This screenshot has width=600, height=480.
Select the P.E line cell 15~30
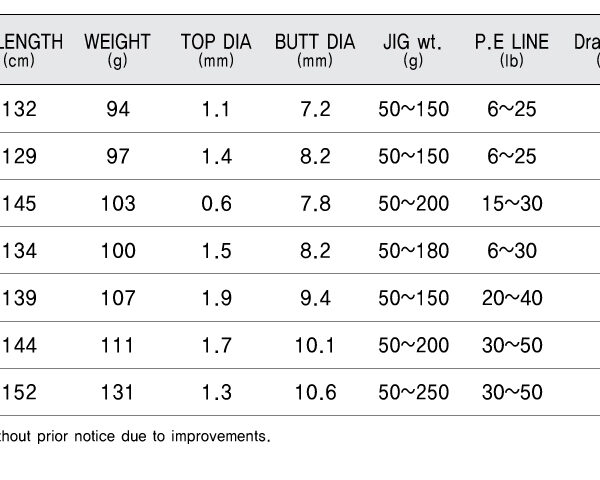[512, 203]
